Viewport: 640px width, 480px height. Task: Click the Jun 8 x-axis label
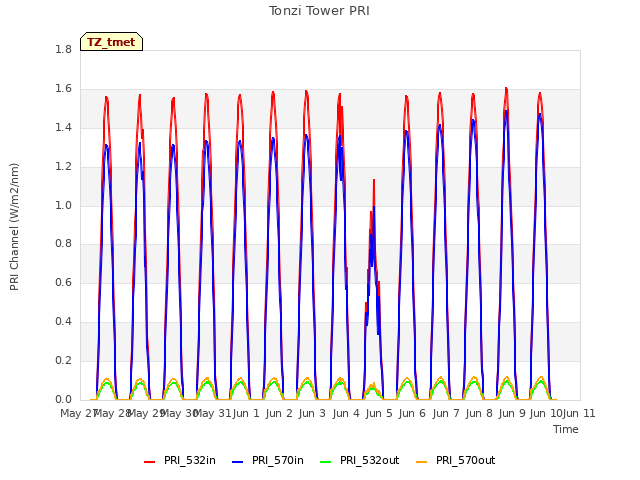(x=479, y=413)
